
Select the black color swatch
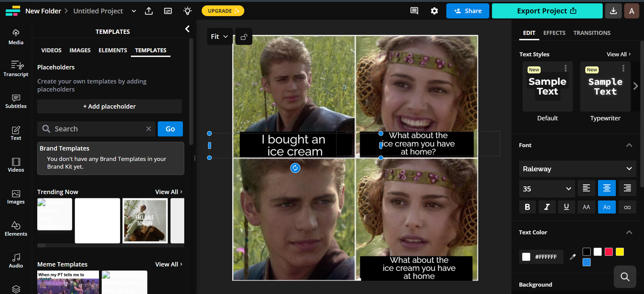point(587,252)
